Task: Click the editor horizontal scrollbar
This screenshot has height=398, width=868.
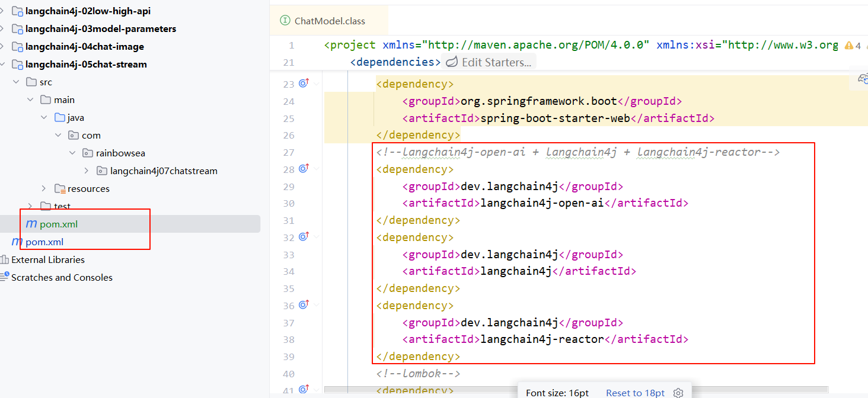Action: (577, 389)
